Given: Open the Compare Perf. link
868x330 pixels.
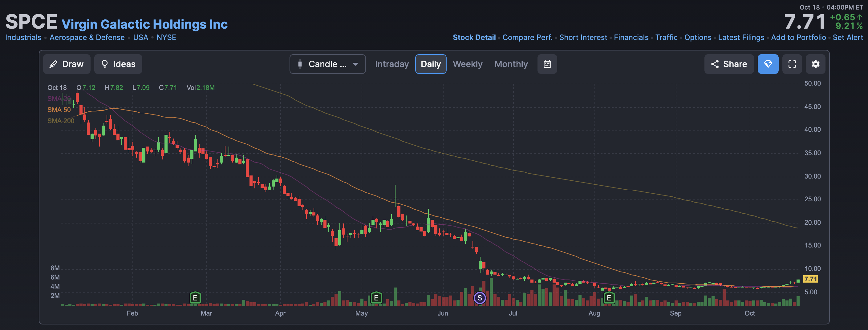Looking at the screenshot, I should (x=527, y=37).
